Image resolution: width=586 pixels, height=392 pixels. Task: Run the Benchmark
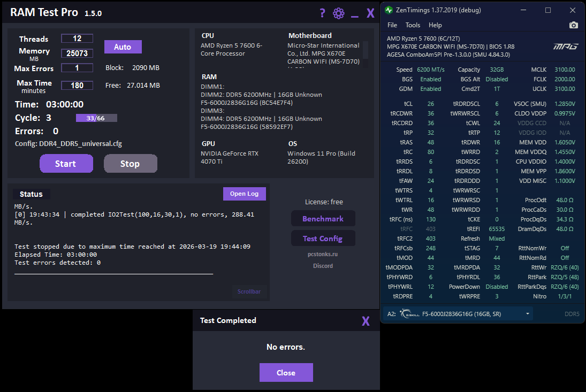[323, 219]
